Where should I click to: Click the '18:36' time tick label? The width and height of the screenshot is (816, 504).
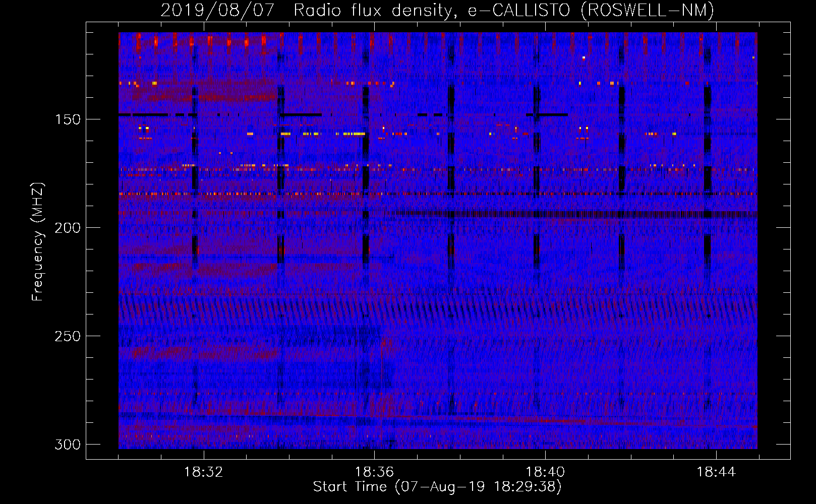[374, 472]
